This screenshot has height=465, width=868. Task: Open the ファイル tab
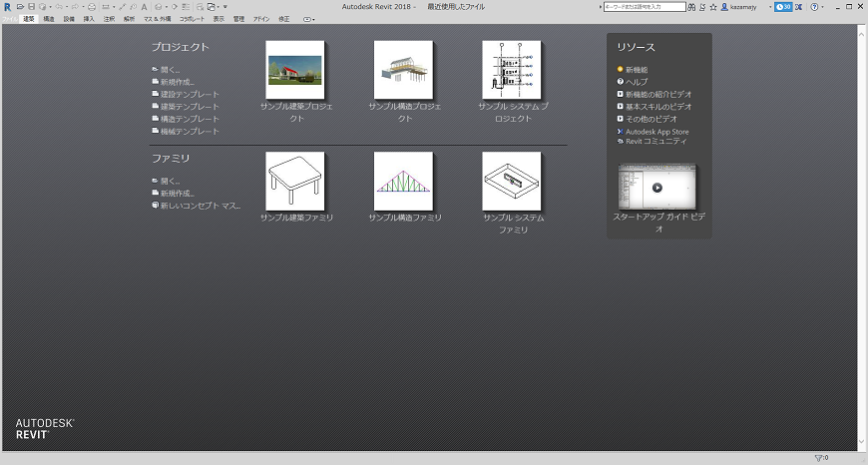coord(9,19)
